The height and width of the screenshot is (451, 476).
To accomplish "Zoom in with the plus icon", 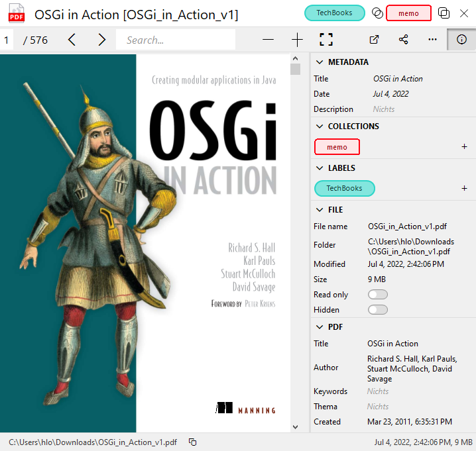I will [x=297, y=40].
